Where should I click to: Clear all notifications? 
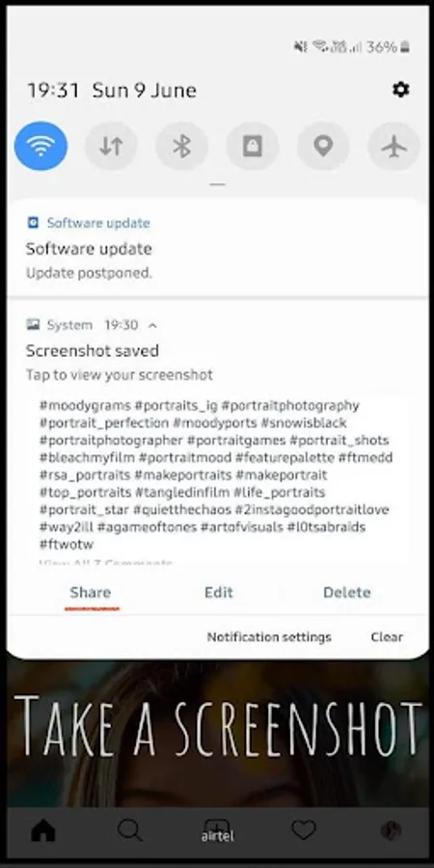coord(387,637)
